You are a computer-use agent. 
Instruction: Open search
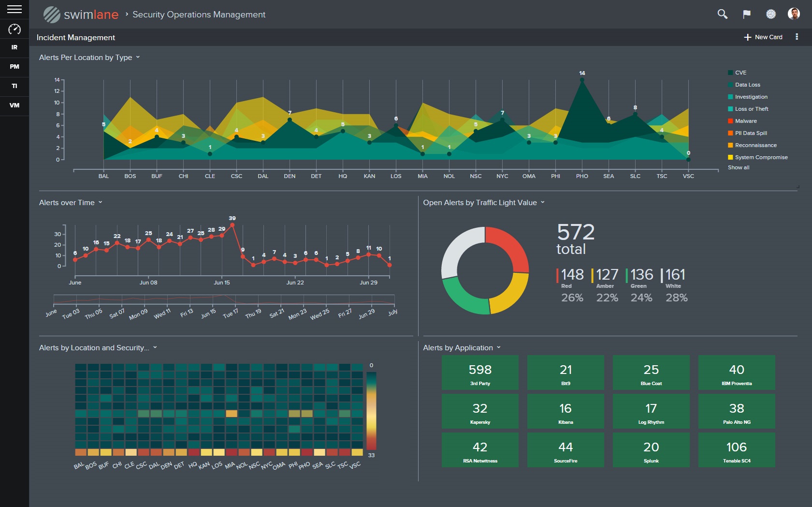[723, 15]
